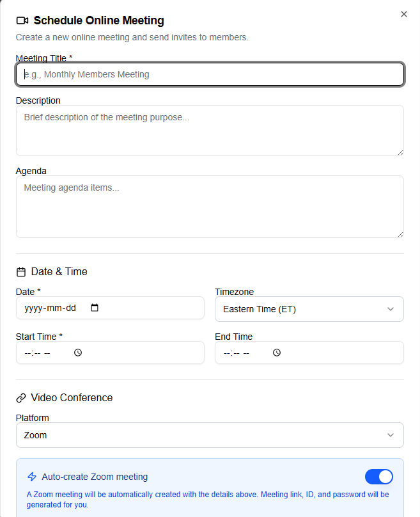Click the Start Time input field
Image resolution: width=420 pixels, height=517 pixels.
[45, 353]
